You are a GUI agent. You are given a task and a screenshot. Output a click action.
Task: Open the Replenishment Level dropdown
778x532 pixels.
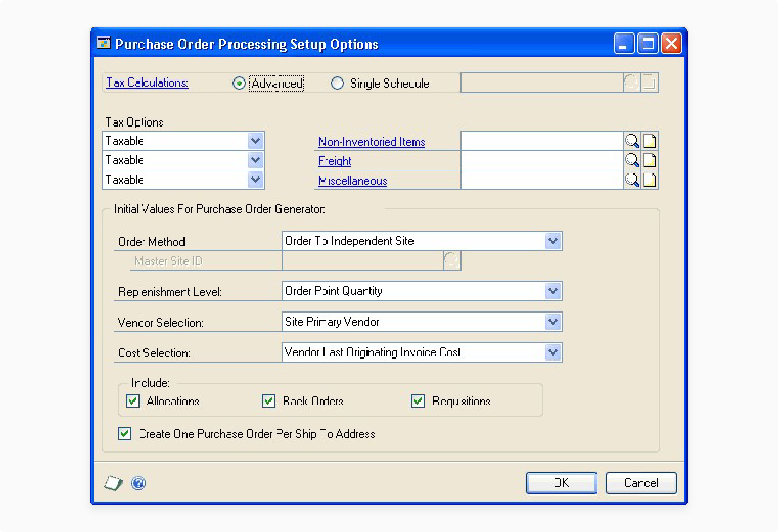click(x=553, y=291)
